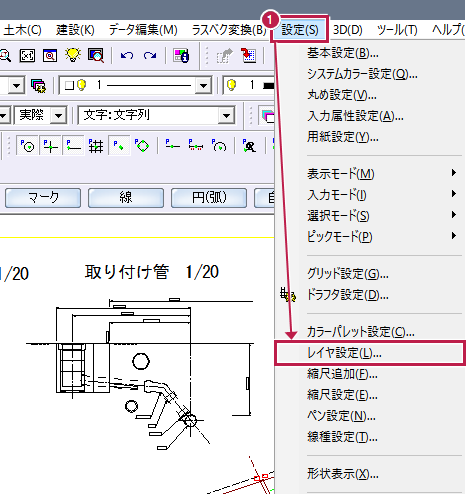Image resolution: width=468 pixels, height=494 pixels.
Task: Toggle the circle center pick snap
Action: point(27,146)
